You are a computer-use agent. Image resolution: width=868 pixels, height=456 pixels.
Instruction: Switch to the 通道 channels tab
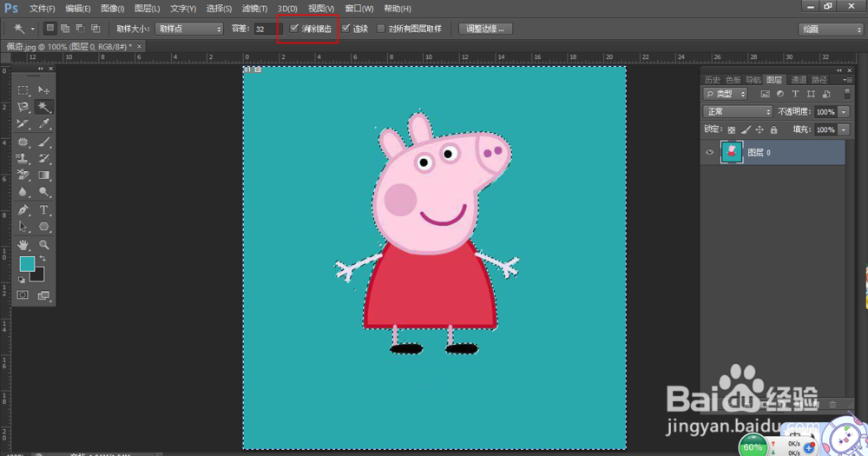(798, 80)
